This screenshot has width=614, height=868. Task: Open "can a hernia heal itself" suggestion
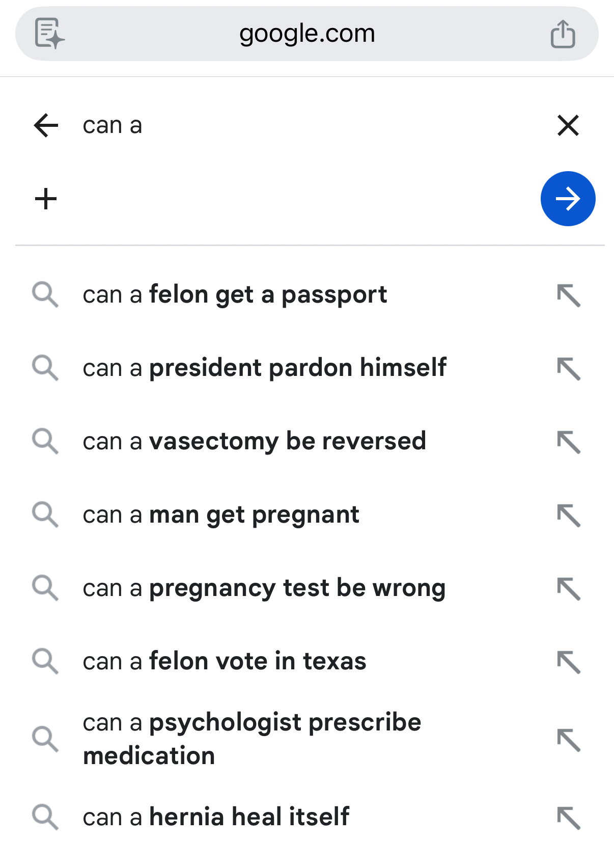(216, 817)
